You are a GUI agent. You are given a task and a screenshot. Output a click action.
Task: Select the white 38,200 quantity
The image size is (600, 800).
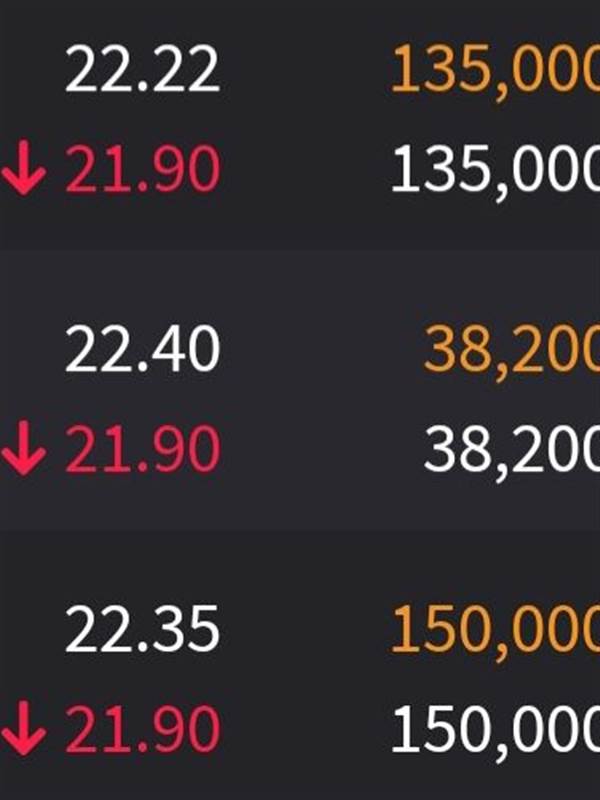512,452
